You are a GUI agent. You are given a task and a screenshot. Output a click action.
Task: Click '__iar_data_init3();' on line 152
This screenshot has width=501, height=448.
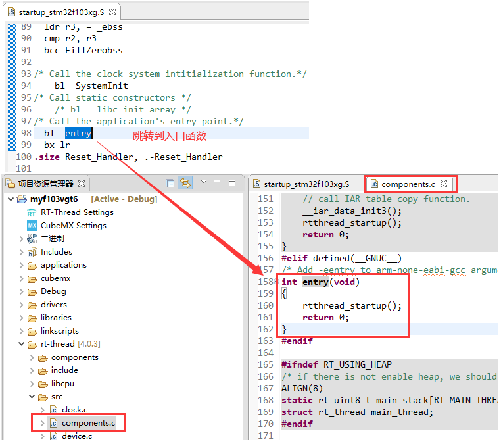[352, 211]
